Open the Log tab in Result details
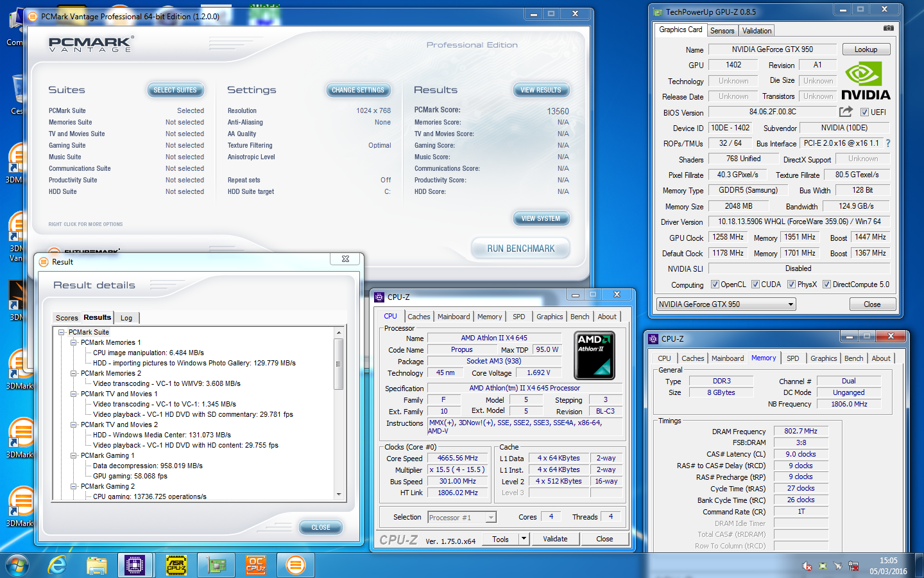The height and width of the screenshot is (578, 924). [126, 318]
